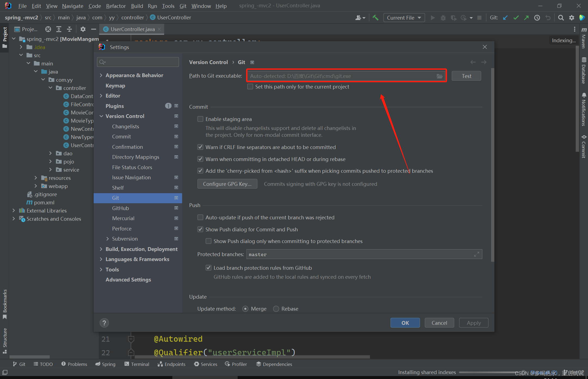Click the Test button for Git executable
588x379 pixels.
point(466,76)
